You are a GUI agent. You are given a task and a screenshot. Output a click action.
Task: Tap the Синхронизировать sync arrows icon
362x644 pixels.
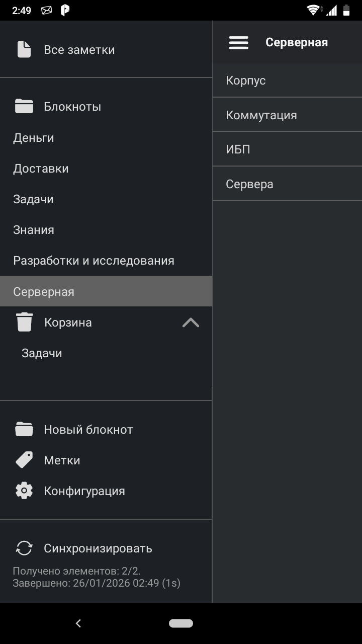pos(24,548)
